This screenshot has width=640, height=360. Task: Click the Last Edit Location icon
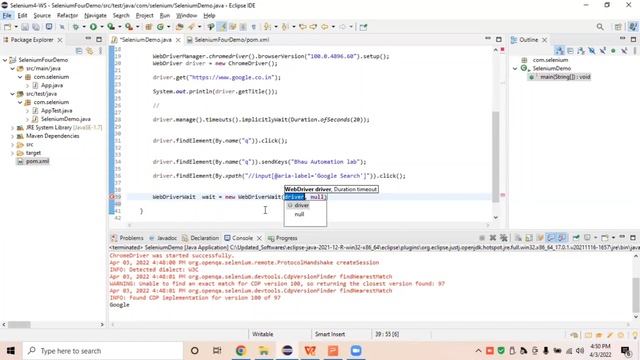point(303,27)
